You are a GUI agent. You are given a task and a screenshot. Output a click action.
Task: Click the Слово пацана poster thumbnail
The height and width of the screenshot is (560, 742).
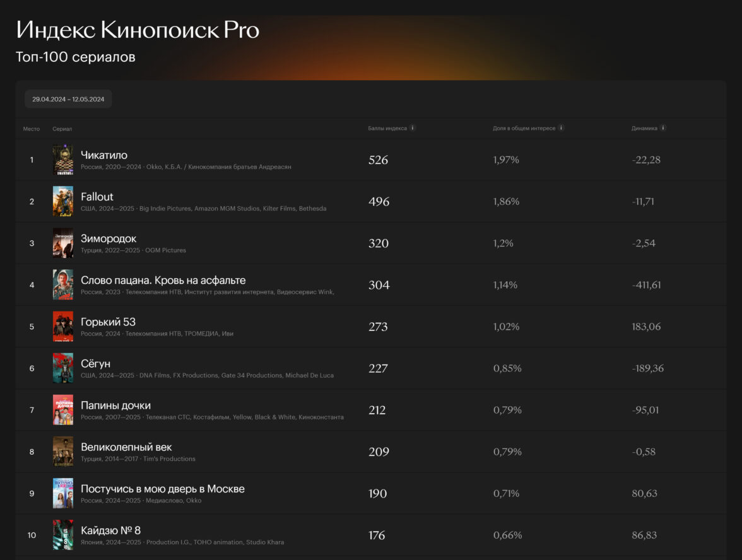pyautogui.click(x=62, y=285)
